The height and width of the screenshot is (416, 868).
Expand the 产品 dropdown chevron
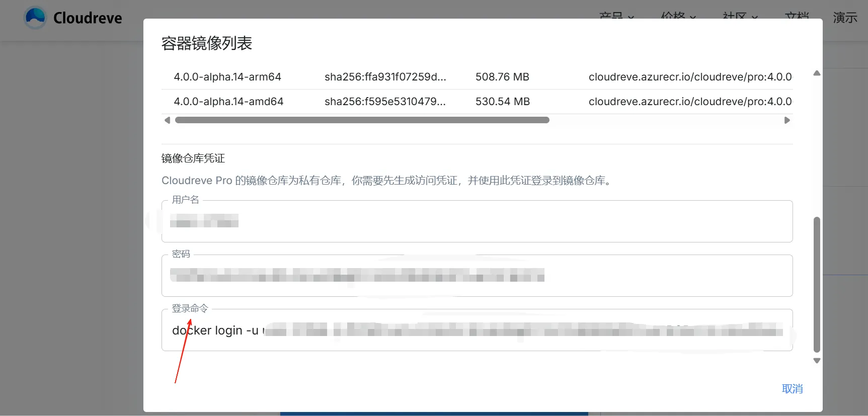[x=631, y=18]
